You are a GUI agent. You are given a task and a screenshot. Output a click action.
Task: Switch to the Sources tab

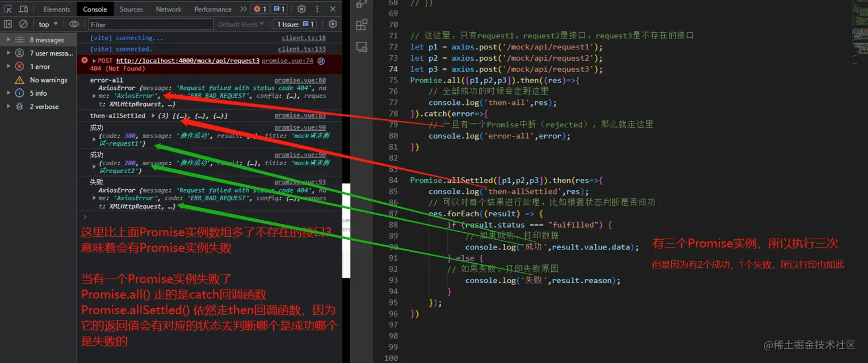131,9
